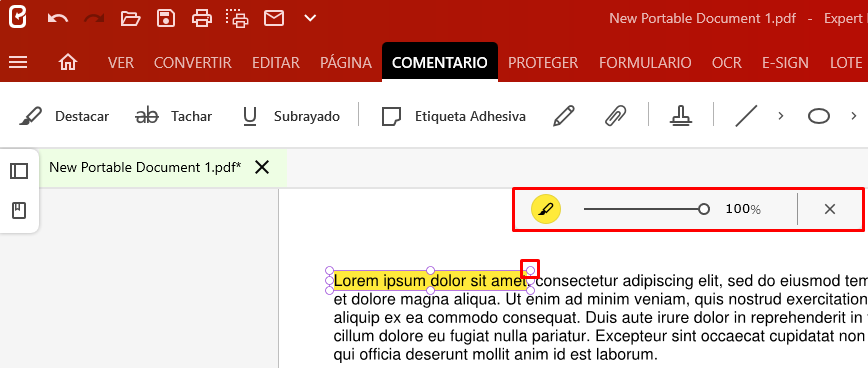Viewport: 868px width, 368px height.
Task: Undo the last action
Action: coord(58,18)
